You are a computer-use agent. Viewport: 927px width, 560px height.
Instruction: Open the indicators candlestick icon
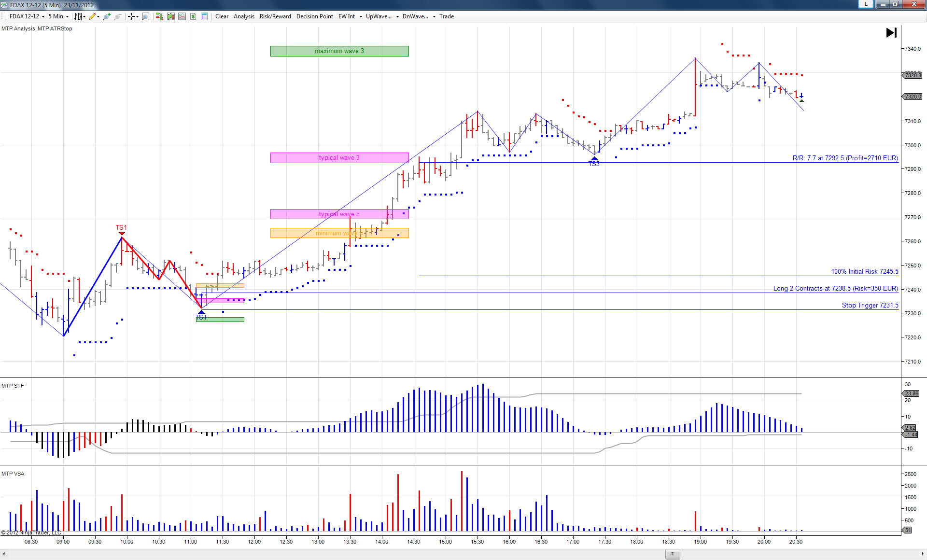(171, 16)
